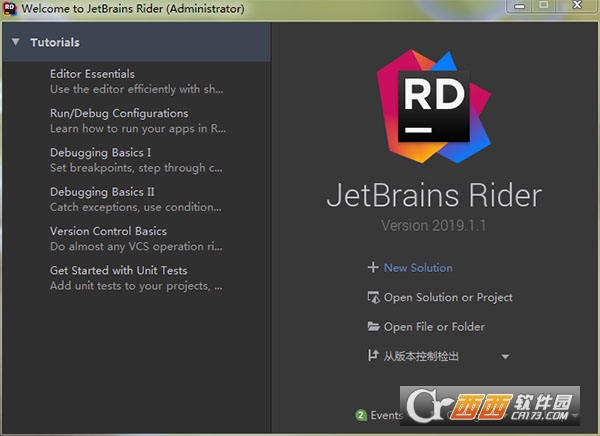Click the Version 2019.1.1 text
Viewport: 600px width, 436px height.
point(434,225)
